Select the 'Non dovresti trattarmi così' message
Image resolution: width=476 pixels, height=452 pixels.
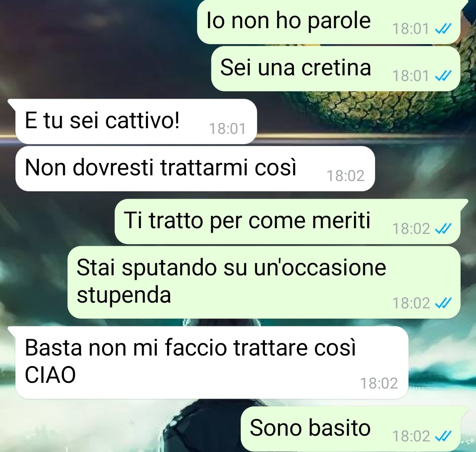[195, 169]
